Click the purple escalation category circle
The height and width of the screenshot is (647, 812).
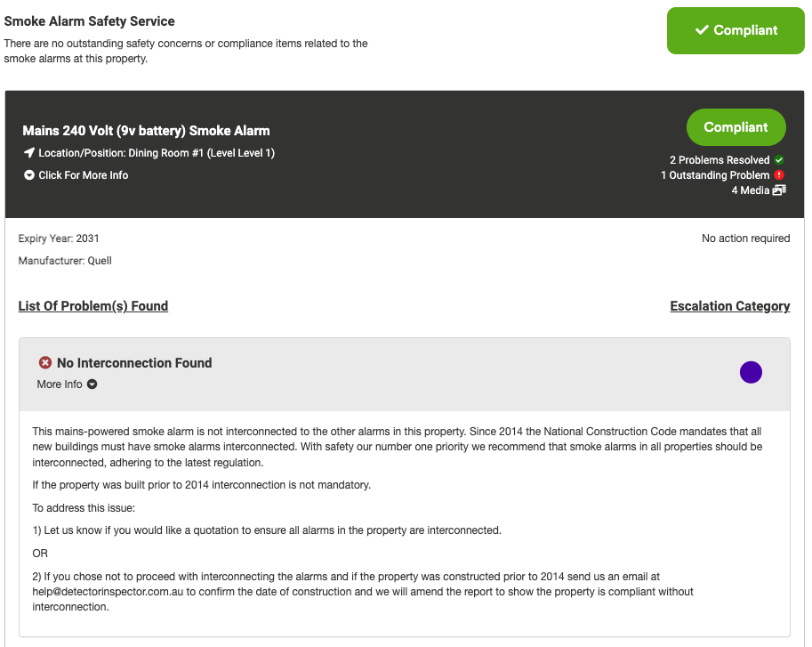(x=751, y=372)
